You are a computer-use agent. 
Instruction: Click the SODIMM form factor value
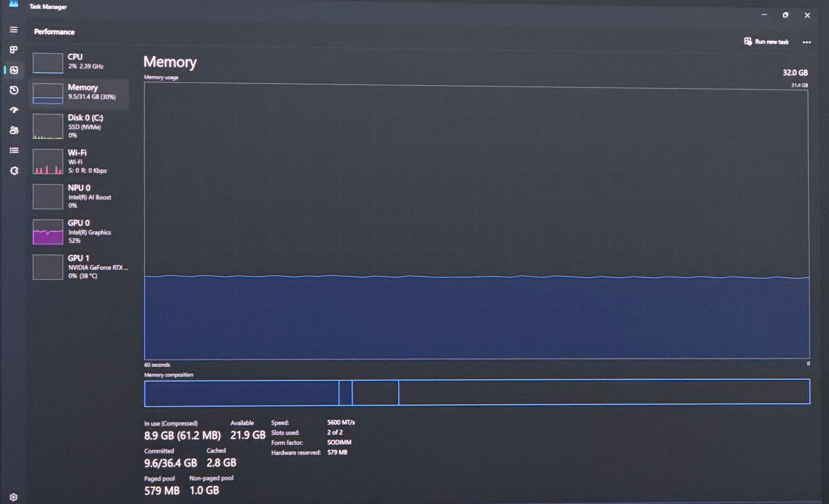point(339,442)
